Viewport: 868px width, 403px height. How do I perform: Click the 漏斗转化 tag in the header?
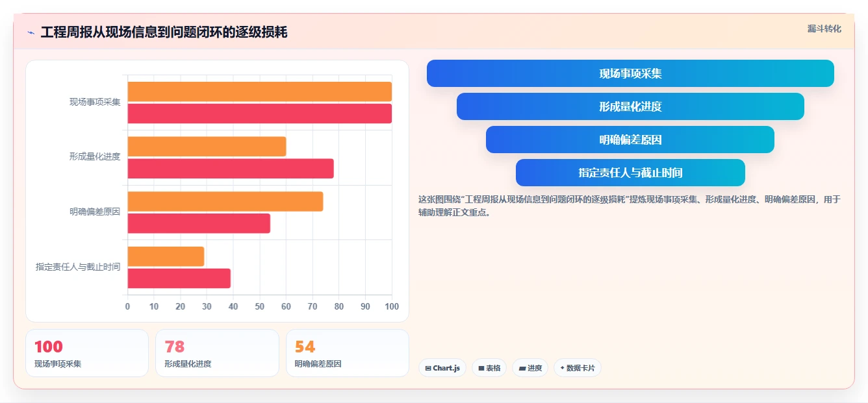824,29
